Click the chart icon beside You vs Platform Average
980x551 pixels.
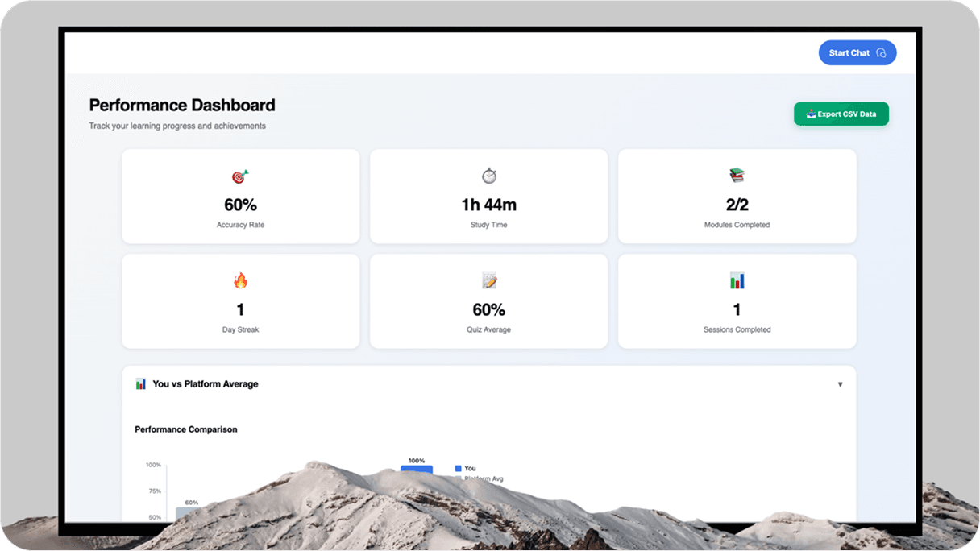click(x=141, y=384)
